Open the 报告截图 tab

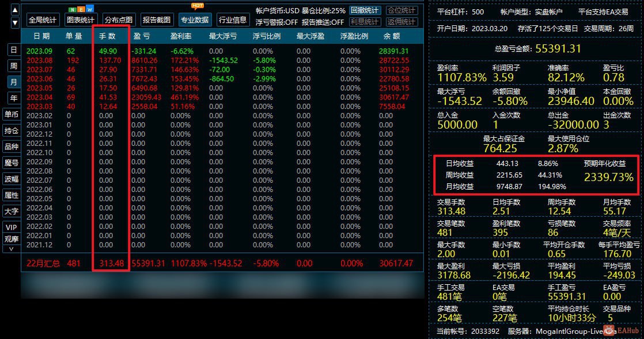click(x=157, y=20)
